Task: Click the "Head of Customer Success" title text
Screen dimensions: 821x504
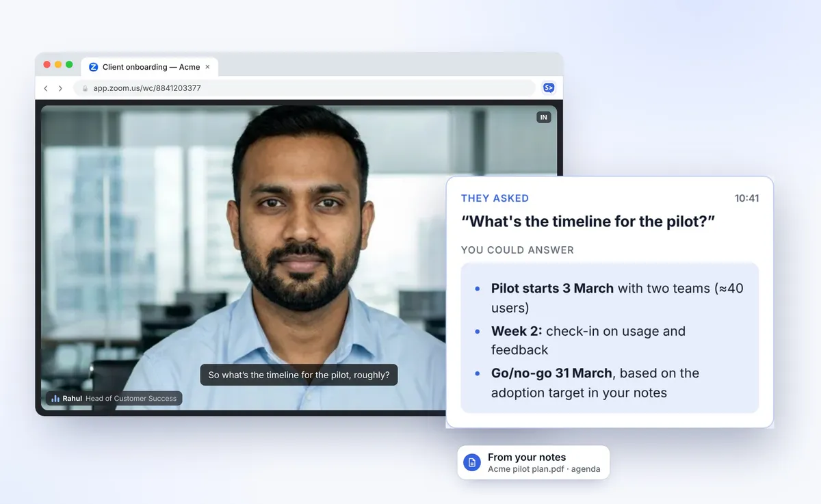Action: [131, 399]
